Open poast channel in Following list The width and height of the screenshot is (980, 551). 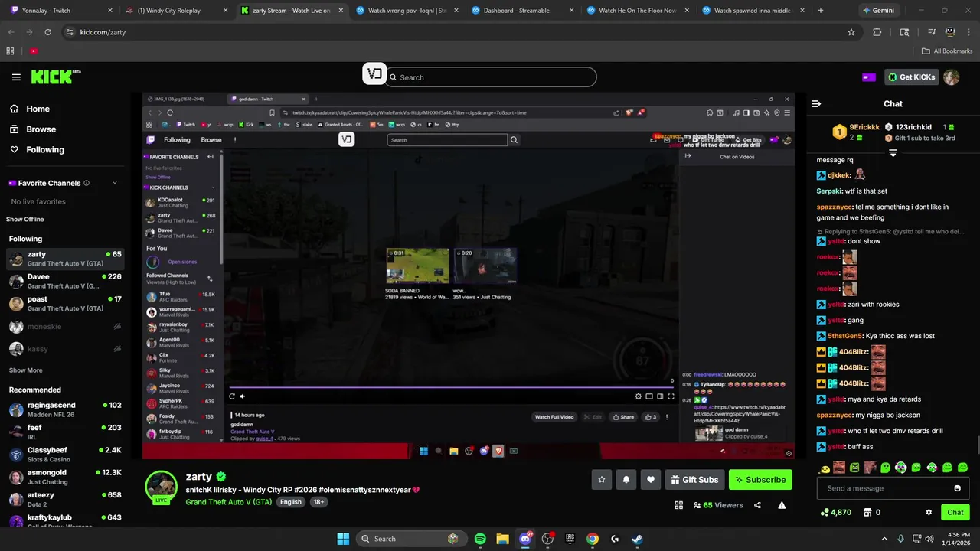pos(65,304)
